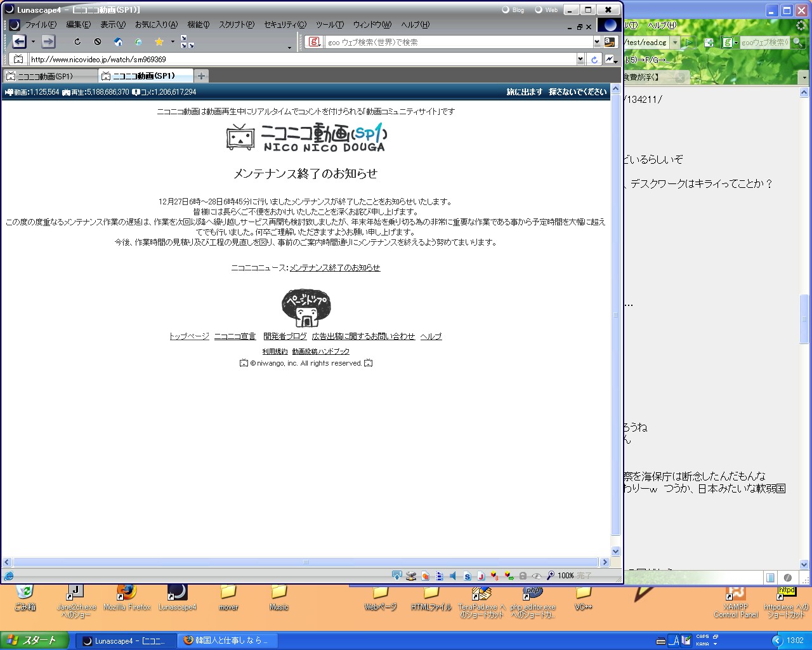The height and width of the screenshot is (650, 812).
Task: Stop loading with the stop icon
Action: (98, 42)
